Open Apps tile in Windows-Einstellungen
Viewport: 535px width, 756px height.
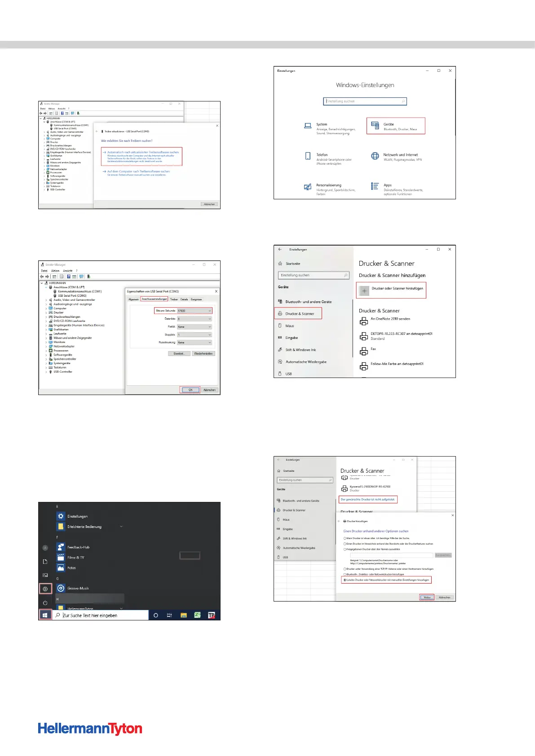[397, 189]
